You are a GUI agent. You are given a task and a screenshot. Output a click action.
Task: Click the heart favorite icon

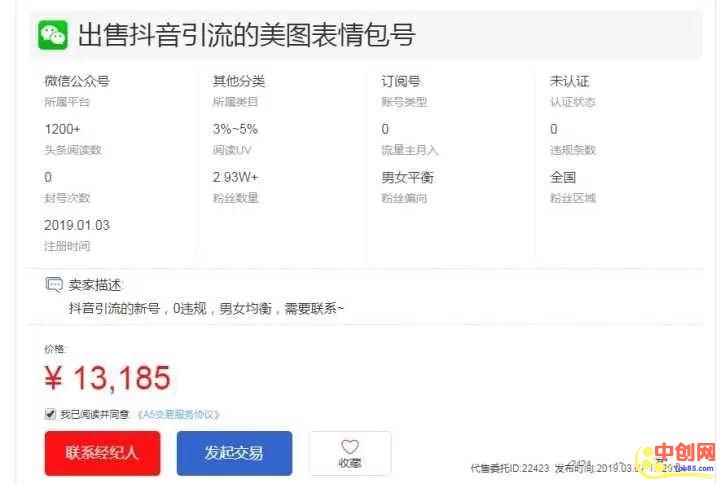coord(350,446)
